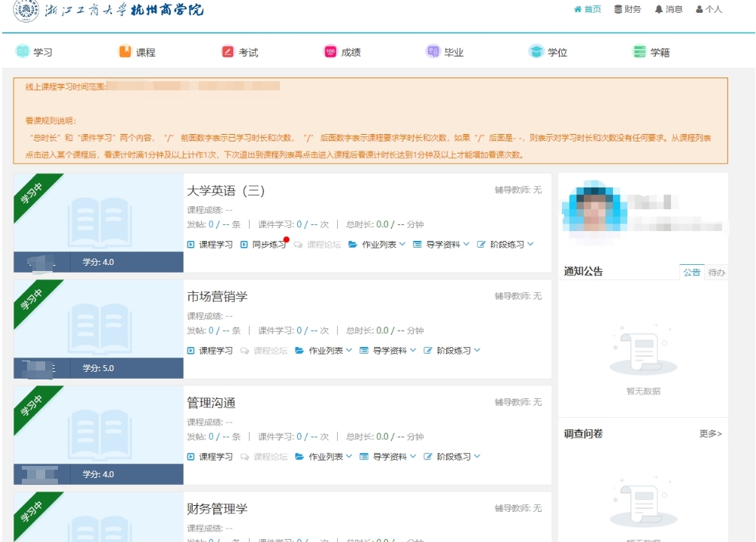Select the 公告 tab in notices
Viewport: 756px width, 542px height.
point(691,273)
